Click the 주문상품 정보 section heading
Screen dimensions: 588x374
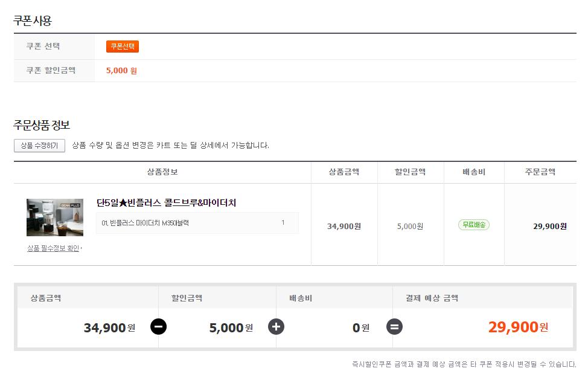(42, 125)
